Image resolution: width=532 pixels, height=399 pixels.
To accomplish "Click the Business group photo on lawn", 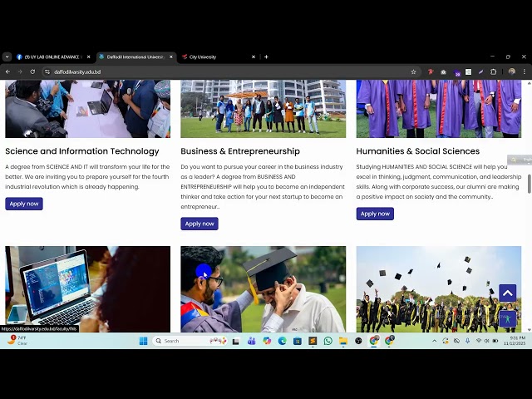I will point(264,109).
